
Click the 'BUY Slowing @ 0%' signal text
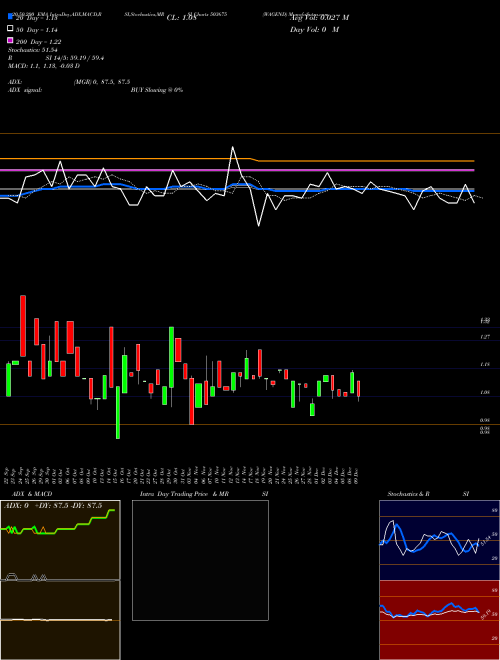[x=157, y=90]
